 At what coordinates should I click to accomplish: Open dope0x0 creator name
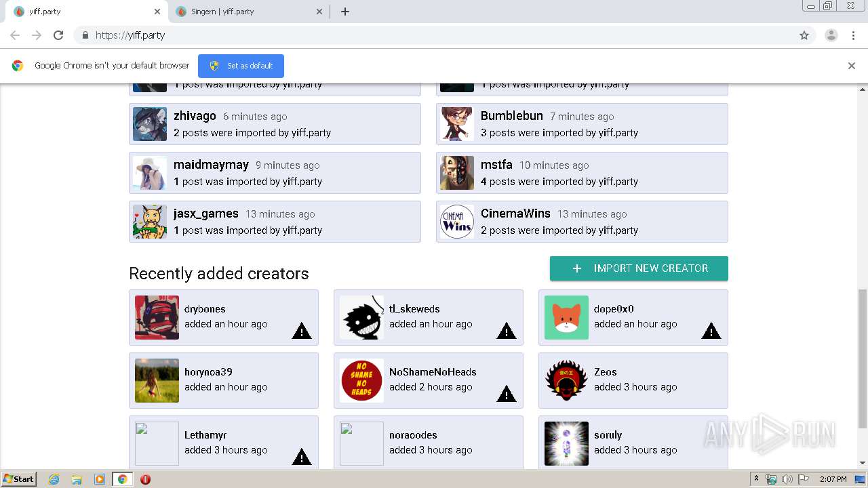pyautogui.click(x=614, y=309)
